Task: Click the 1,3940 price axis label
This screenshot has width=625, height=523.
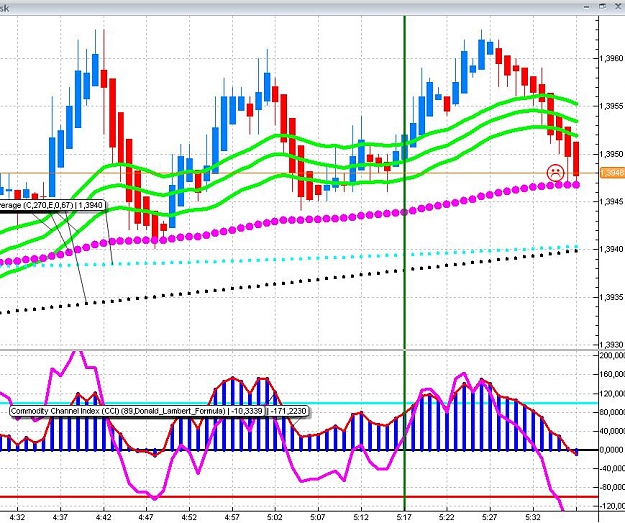Action: [611, 249]
